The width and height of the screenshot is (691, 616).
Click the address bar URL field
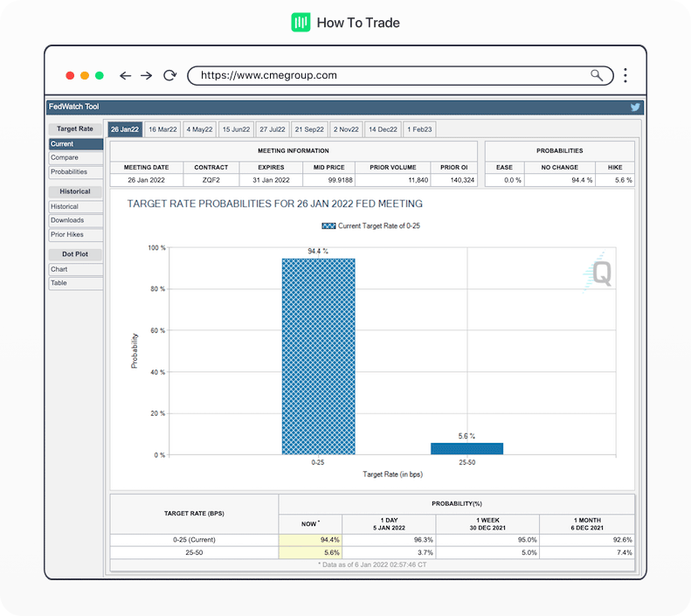click(400, 75)
